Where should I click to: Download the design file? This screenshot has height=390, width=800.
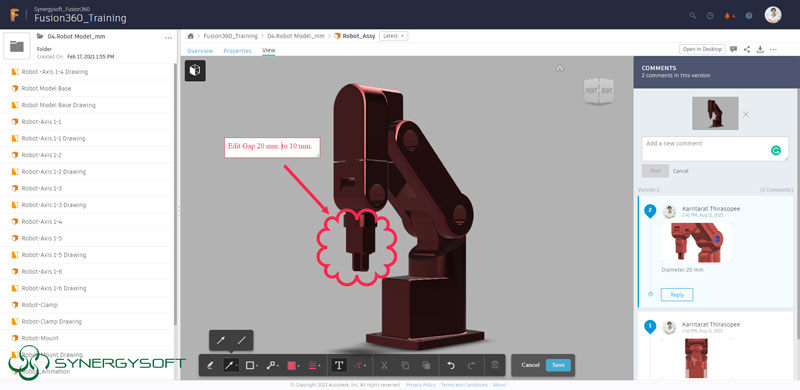(x=760, y=50)
